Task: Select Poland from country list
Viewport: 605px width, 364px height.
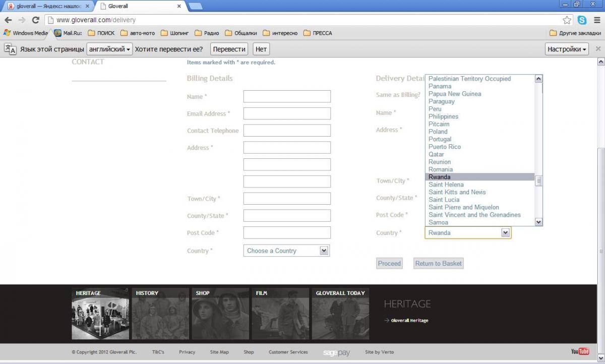Action: click(438, 132)
